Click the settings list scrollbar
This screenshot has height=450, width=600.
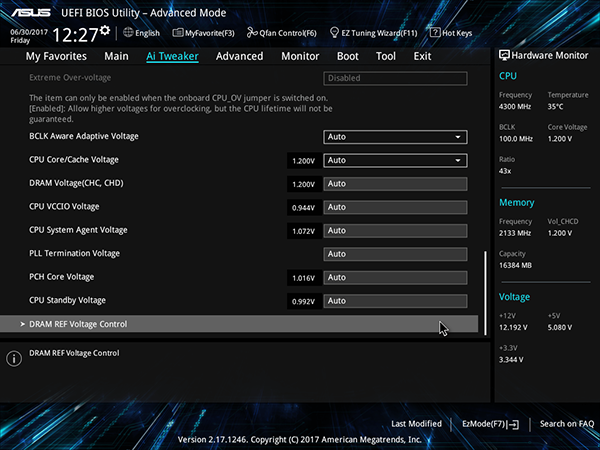pyautogui.click(x=486, y=293)
